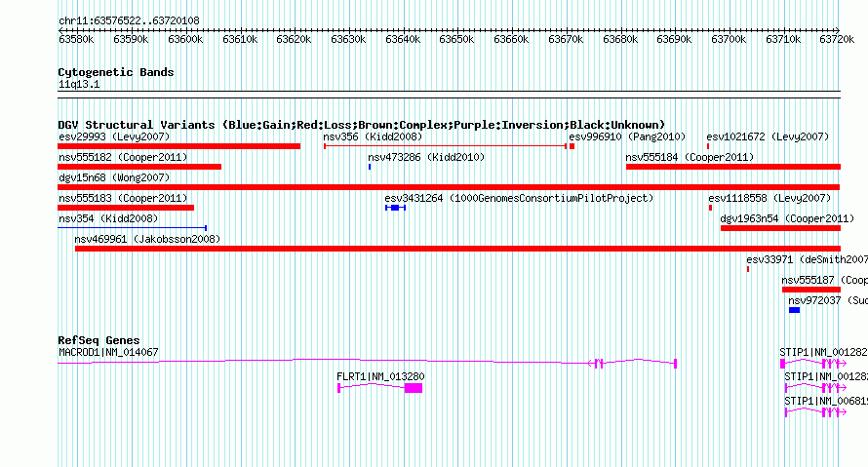Open the nsv972037 variant label
This screenshot has height=467, width=868.
click(828, 300)
